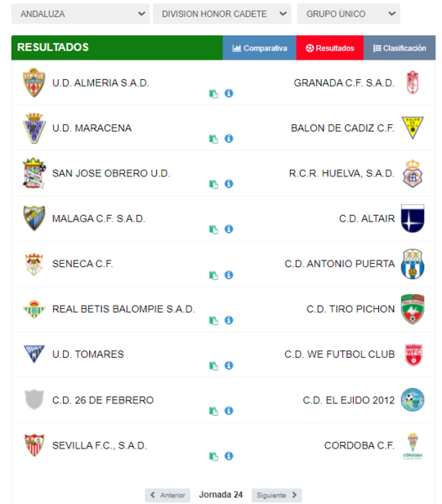
Task: Click info icon for Sevilla vs Cordoba match
Action: (x=229, y=456)
